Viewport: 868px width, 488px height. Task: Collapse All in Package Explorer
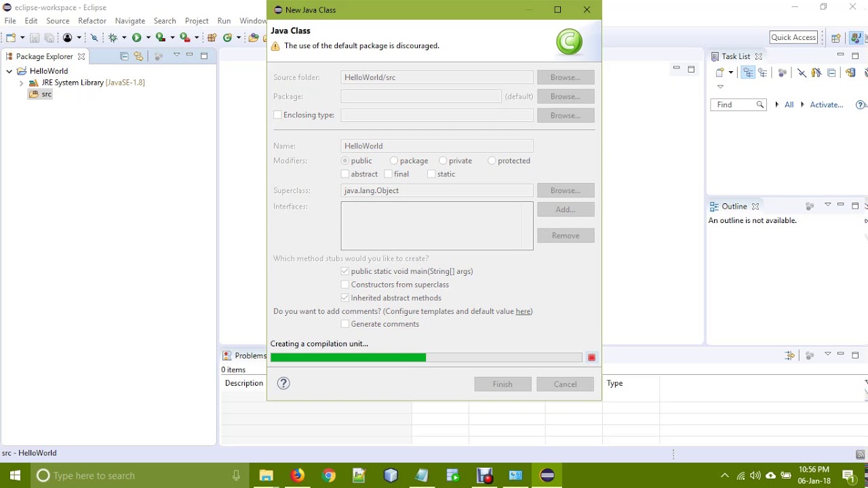124,56
